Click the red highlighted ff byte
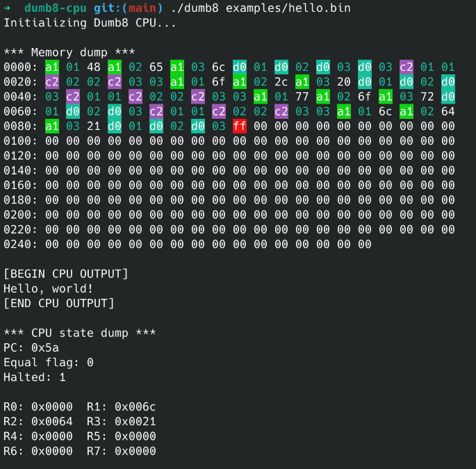The image size is (476, 469). (240, 126)
